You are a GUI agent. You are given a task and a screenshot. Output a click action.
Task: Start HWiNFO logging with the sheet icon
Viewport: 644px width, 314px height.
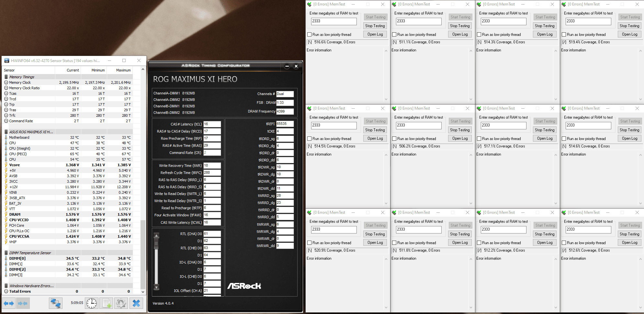click(x=106, y=303)
